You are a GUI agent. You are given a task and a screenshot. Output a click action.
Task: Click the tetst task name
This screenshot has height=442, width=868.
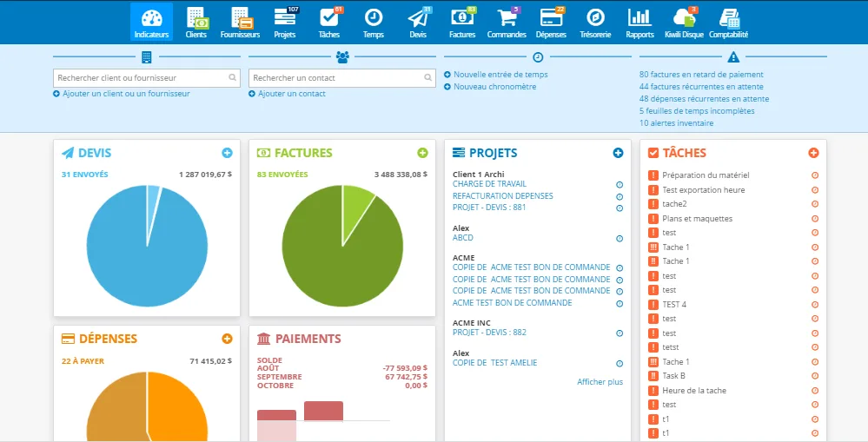tap(671, 347)
